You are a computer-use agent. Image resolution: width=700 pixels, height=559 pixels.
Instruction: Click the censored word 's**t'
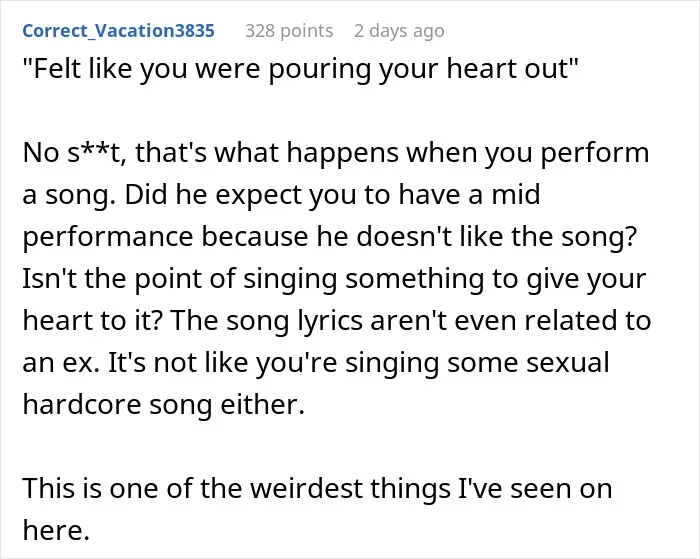tap(98, 153)
